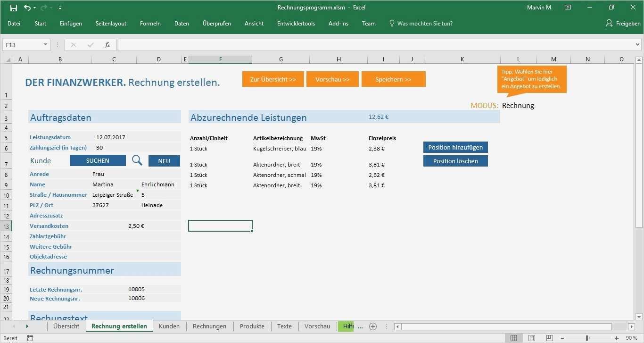Select the Normal view icon in status bar
This screenshot has height=343, width=644.
pos(513,338)
